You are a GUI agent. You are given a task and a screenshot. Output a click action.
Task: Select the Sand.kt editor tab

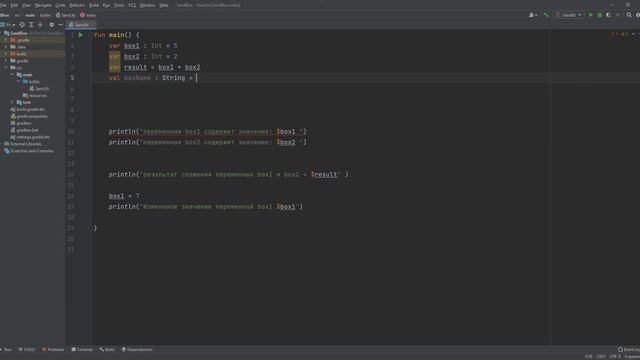(81, 25)
